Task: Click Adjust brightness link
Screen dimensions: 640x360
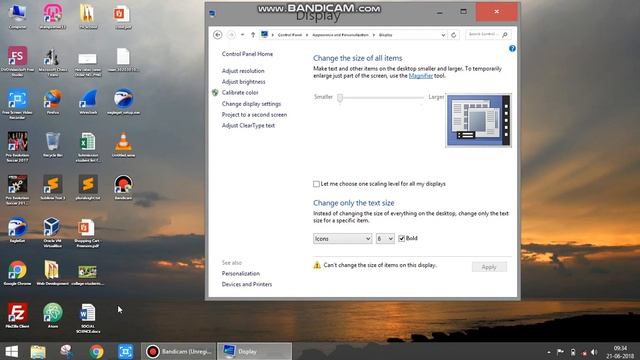Action: [x=243, y=82]
